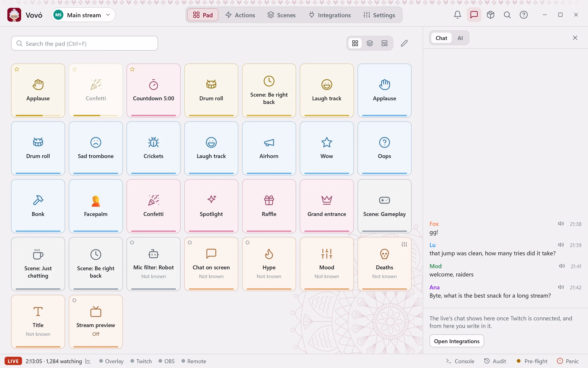This screenshot has width=588, height=368.
Task: Open viewer stats chart icon
Action: pyautogui.click(x=88, y=361)
